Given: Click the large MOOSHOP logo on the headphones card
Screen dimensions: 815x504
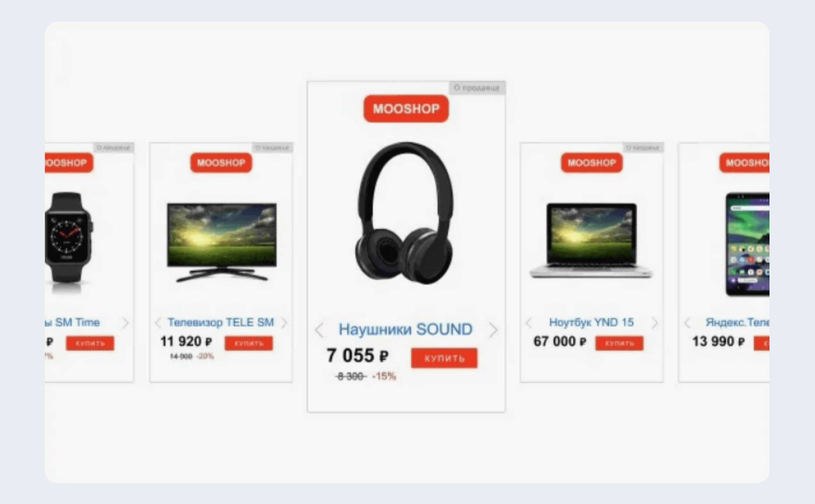Looking at the screenshot, I should (406, 109).
